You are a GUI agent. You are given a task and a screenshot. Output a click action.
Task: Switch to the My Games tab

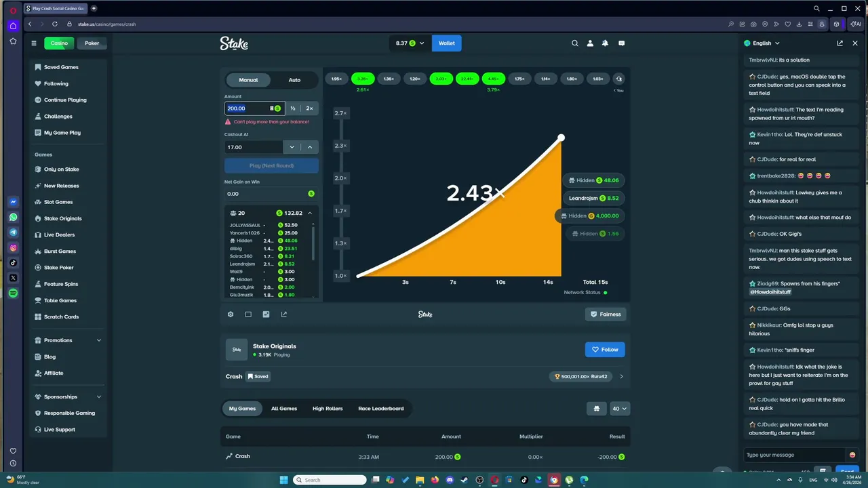tap(242, 409)
